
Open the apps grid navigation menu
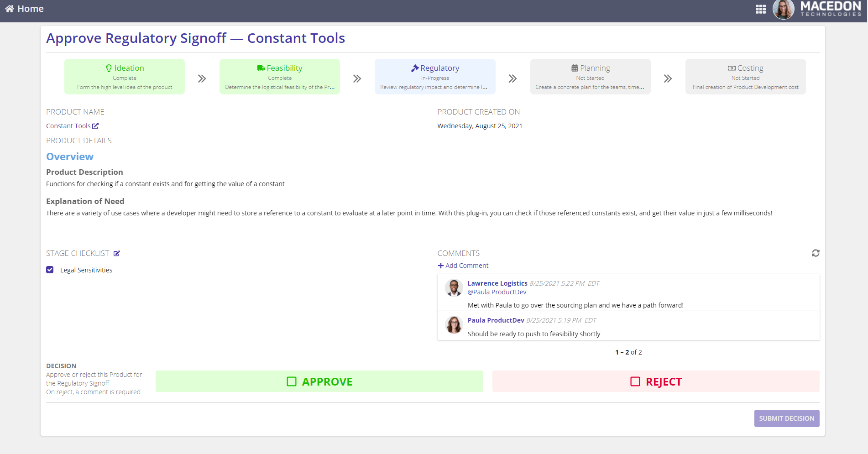pyautogui.click(x=760, y=9)
